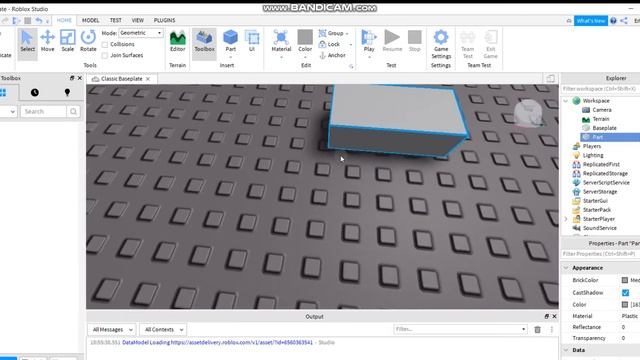
Task: Enable the Collisions checkbox
Action: (x=105, y=44)
